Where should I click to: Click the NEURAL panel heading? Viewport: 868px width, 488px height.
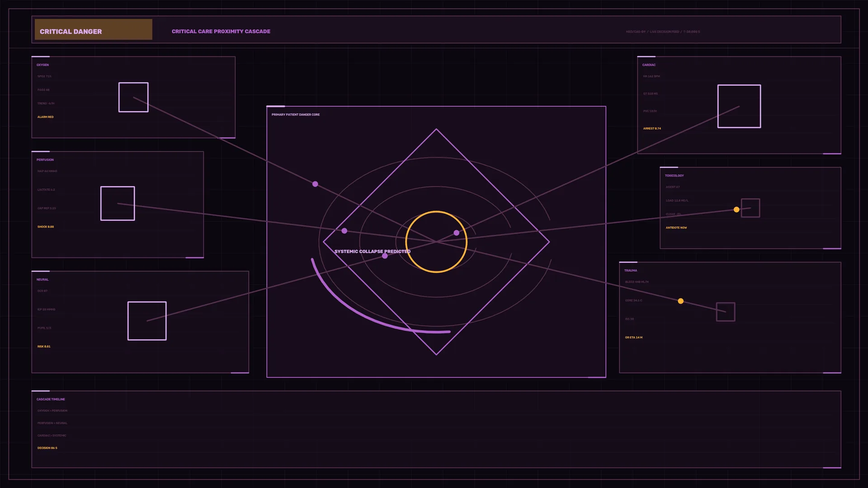(x=42, y=280)
